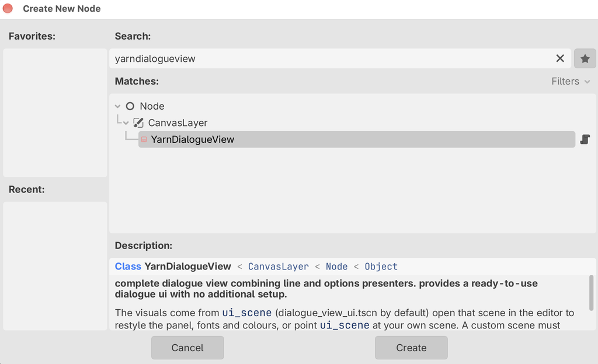
Task: Click the Recent list panel
Action: tap(55, 266)
